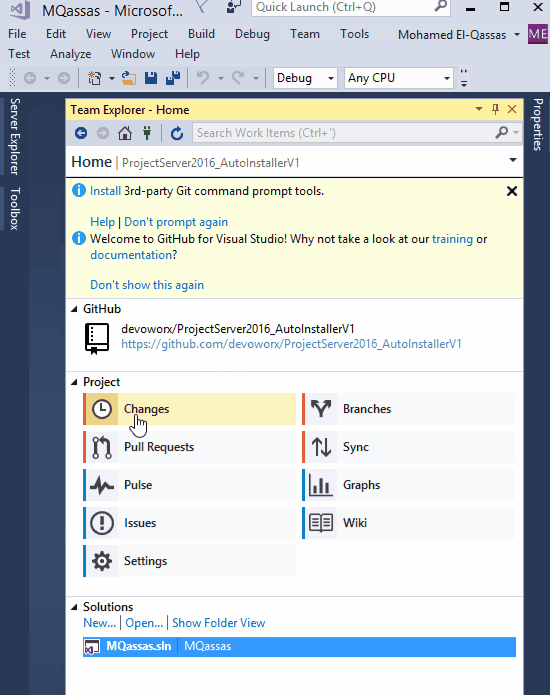The image size is (550, 695).
Task: Open the View menu
Action: tap(98, 34)
